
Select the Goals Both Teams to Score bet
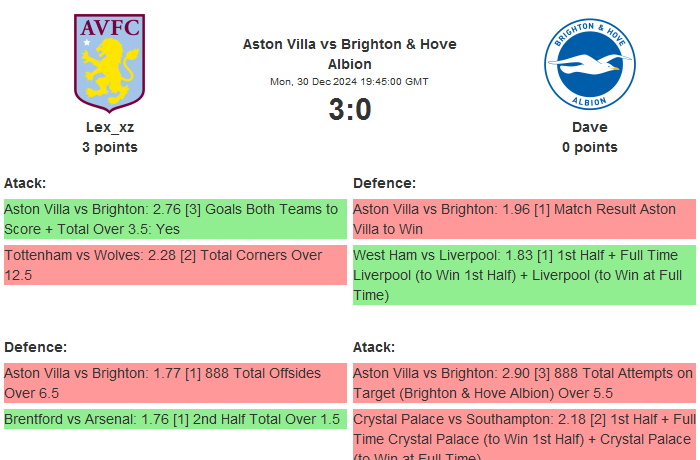pos(175,219)
